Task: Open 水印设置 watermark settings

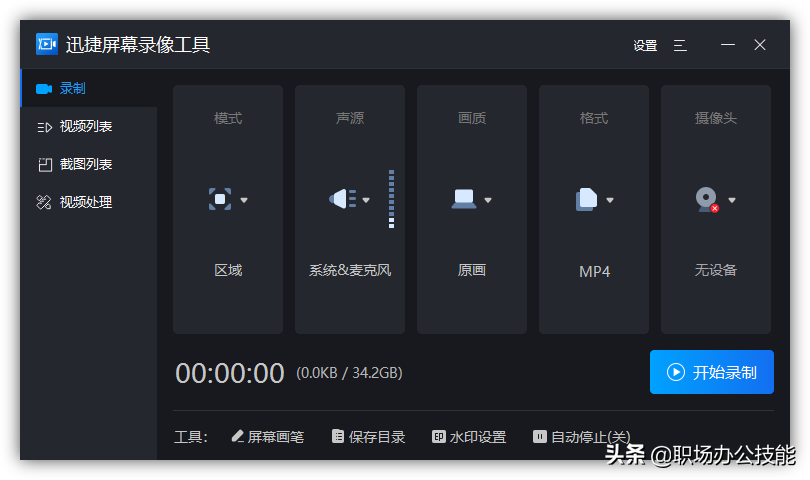Action: pos(469,437)
